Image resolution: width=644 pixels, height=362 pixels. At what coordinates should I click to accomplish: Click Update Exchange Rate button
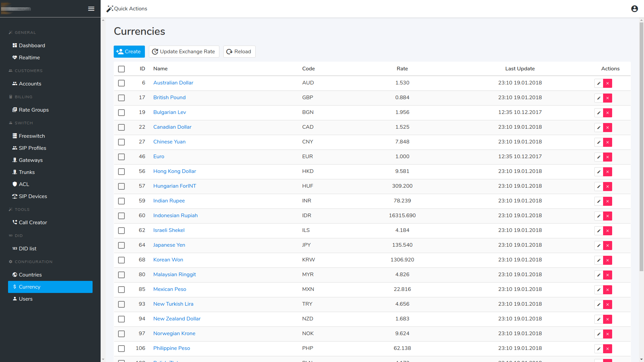(x=184, y=52)
